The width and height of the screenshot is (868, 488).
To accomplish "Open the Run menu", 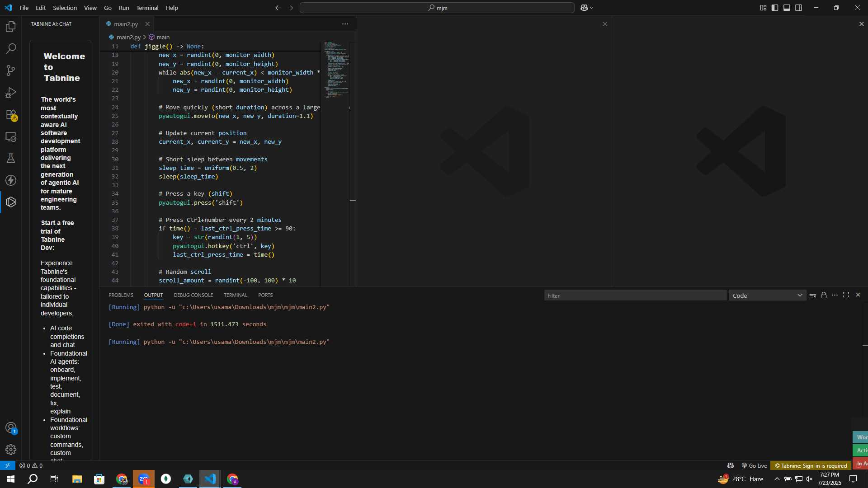I will click(124, 8).
